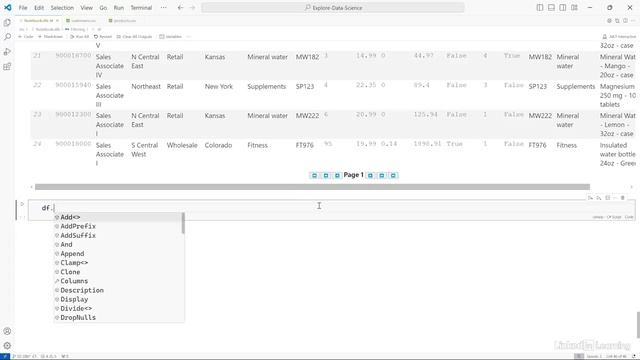This screenshot has height=360, width=640.
Task: Go forward using the right arrow
Action: click(x=192, y=8)
